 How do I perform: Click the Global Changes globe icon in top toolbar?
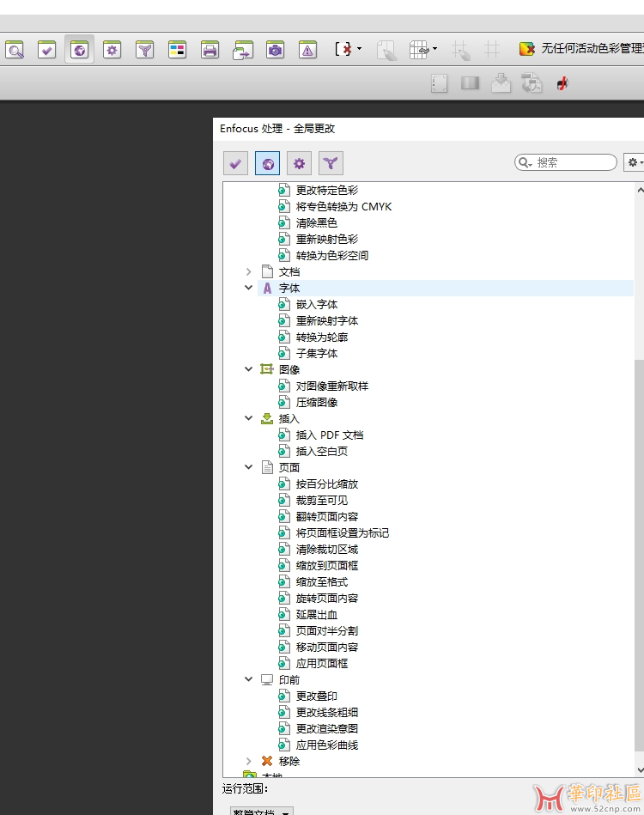point(80,50)
